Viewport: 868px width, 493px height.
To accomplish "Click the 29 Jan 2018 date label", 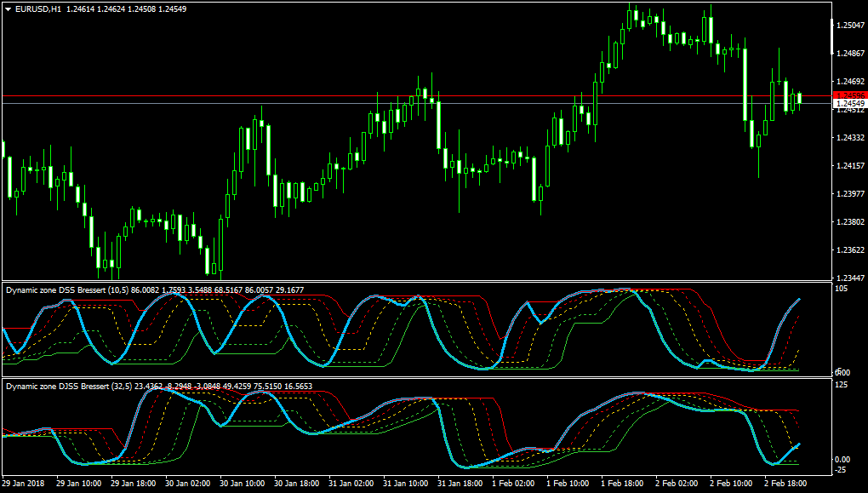I will 24,484.
